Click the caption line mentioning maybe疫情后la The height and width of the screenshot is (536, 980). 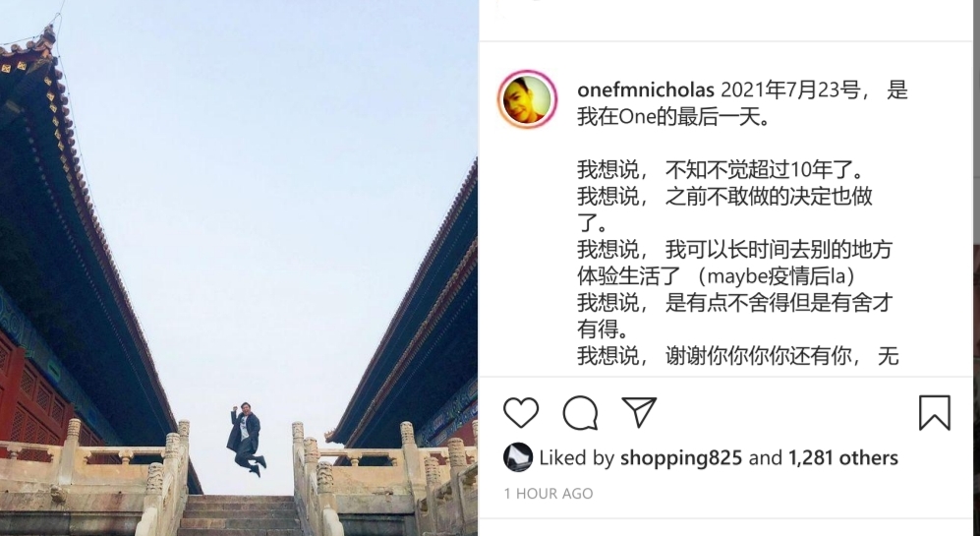717,275
